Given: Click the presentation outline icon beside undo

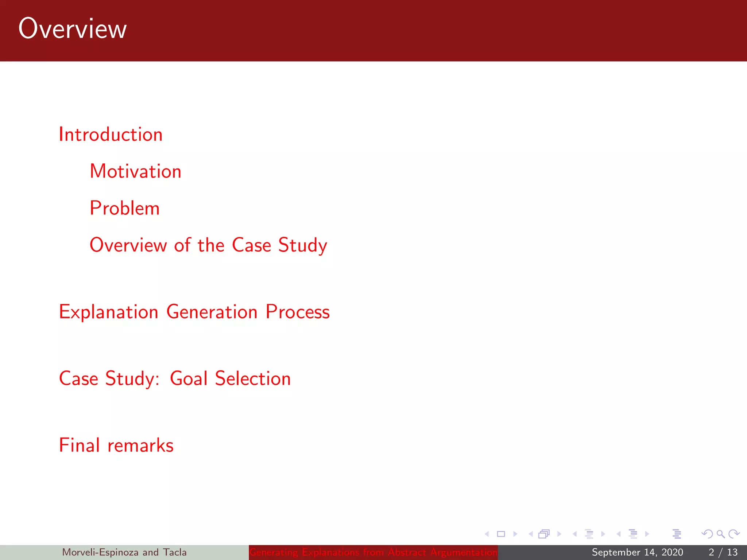Looking at the screenshot, I should click(x=677, y=534).
